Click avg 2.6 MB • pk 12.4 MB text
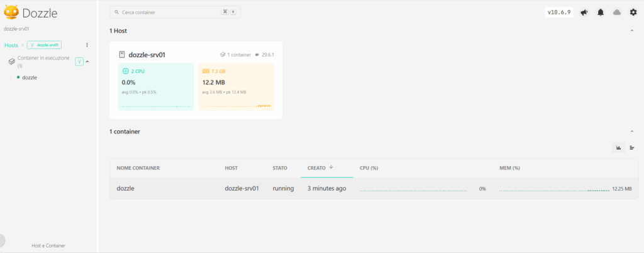This screenshot has height=253, width=644. 225,93
